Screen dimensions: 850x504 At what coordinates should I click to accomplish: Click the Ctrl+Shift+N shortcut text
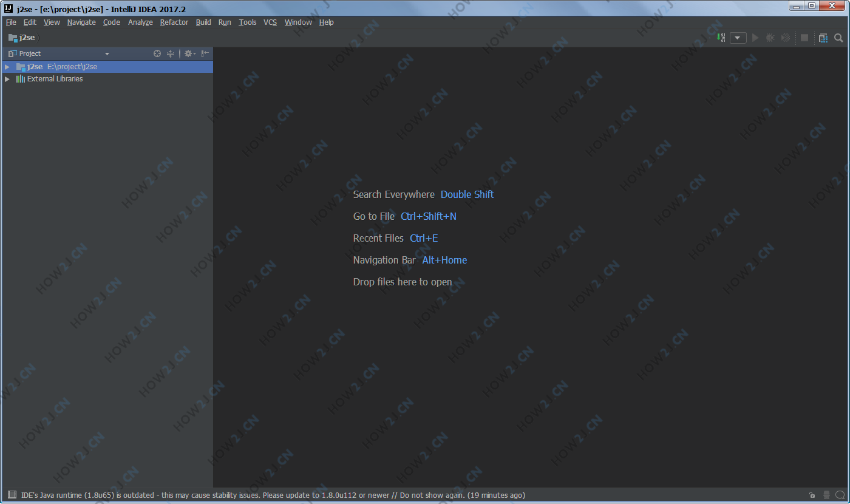click(x=429, y=216)
